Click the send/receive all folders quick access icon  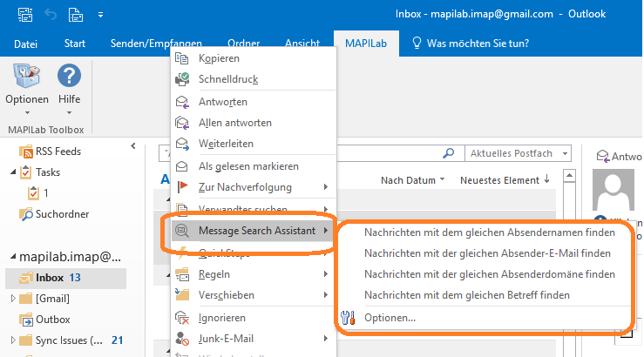point(25,15)
